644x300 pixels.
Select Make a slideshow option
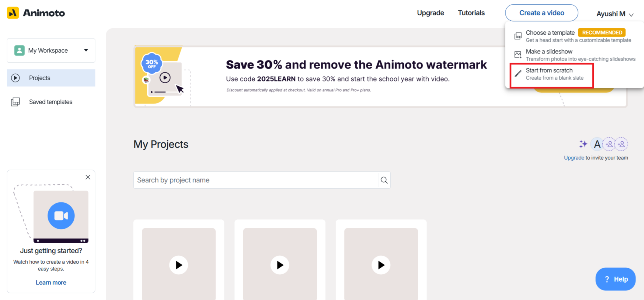click(x=574, y=55)
